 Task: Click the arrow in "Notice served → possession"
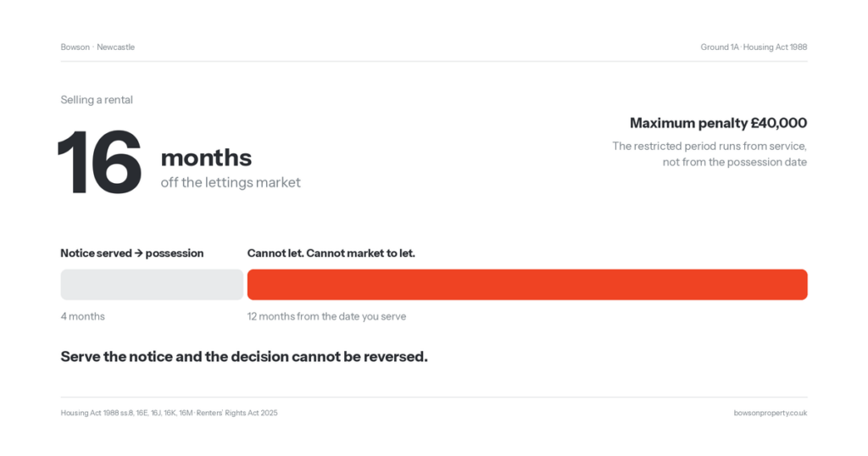tap(138, 253)
